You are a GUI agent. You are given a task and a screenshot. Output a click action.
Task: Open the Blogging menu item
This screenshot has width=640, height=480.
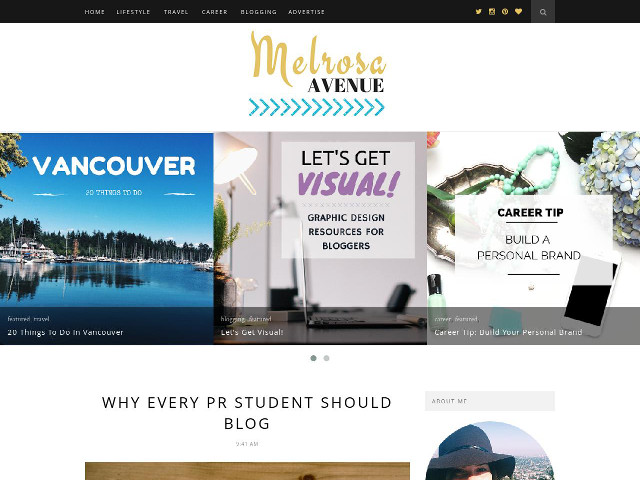pos(258,12)
